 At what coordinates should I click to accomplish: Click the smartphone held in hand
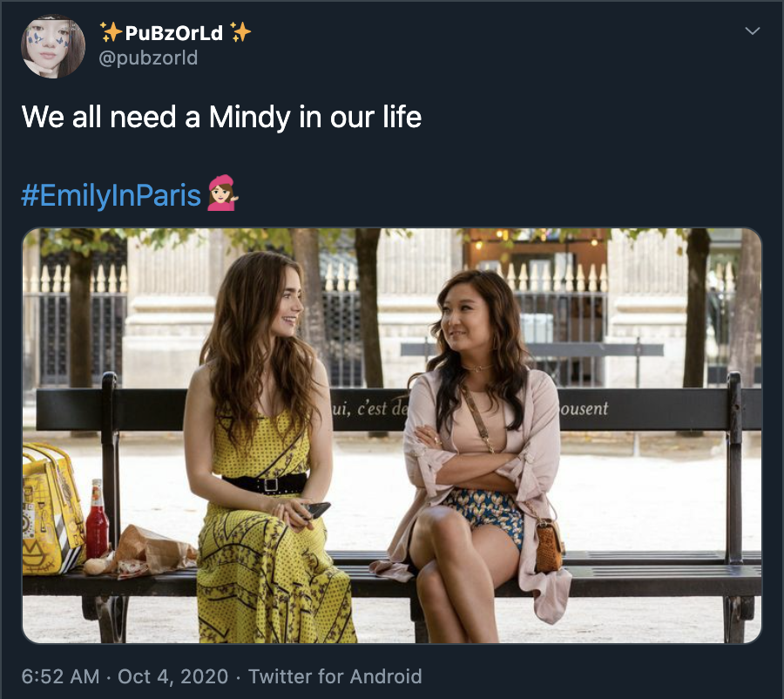316,511
